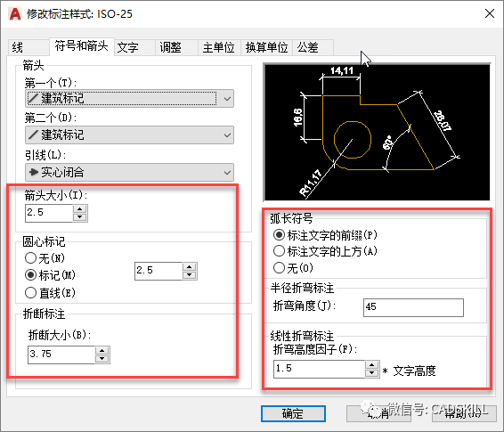This screenshot has height=432, width=504.
Task: Expand the 第一个(T) arrowhead dropdown
Action: 129,98
